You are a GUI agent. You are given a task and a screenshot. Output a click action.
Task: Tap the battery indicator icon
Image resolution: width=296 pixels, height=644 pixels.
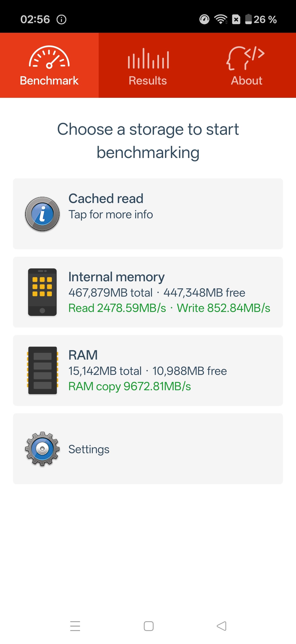click(x=248, y=20)
